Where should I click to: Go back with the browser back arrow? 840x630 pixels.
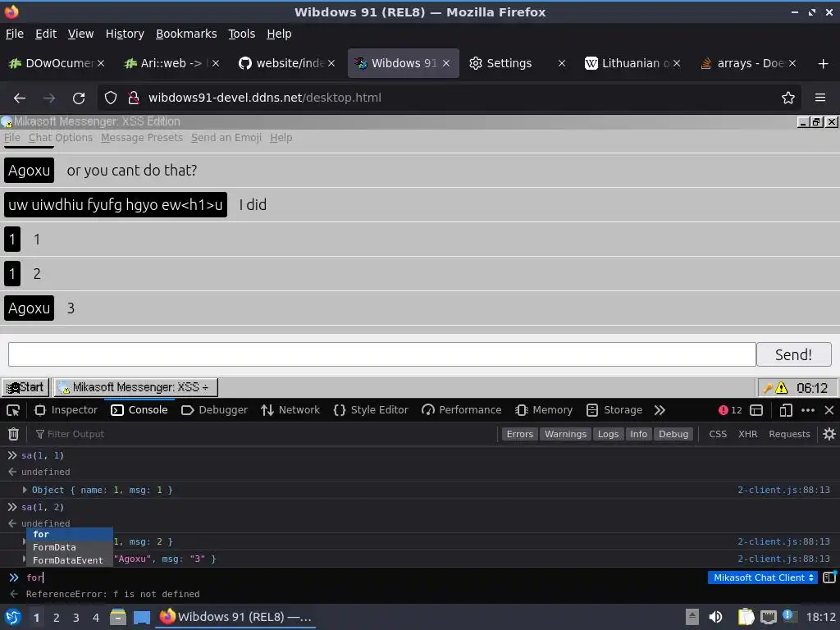20,98
